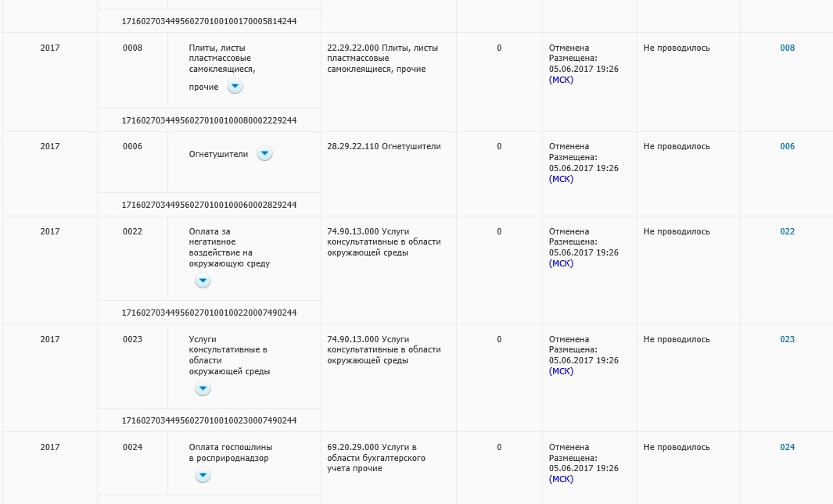The width and height of the screenshot is (833, 504).
Task: Expand Оплата за негативное воздействие arrow
Action: (x=203, y=280)
